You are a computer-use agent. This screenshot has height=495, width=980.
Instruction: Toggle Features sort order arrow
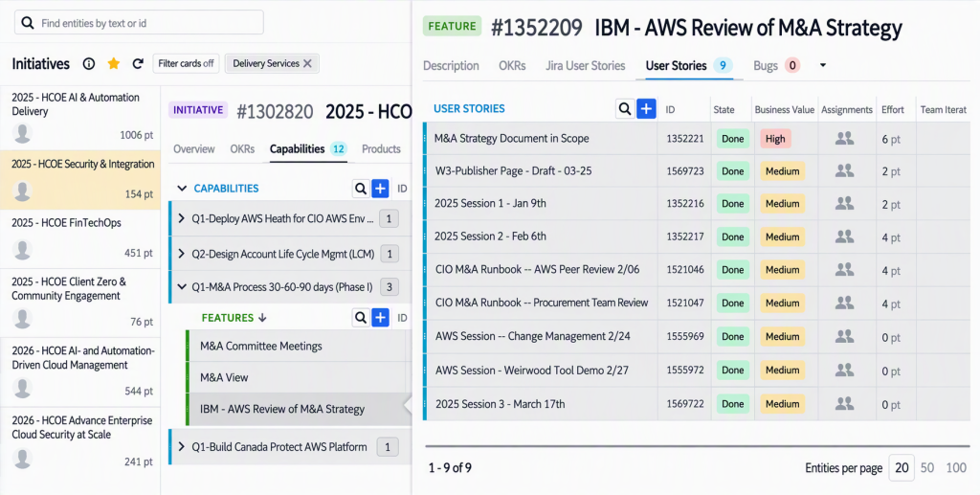(262, 318)
